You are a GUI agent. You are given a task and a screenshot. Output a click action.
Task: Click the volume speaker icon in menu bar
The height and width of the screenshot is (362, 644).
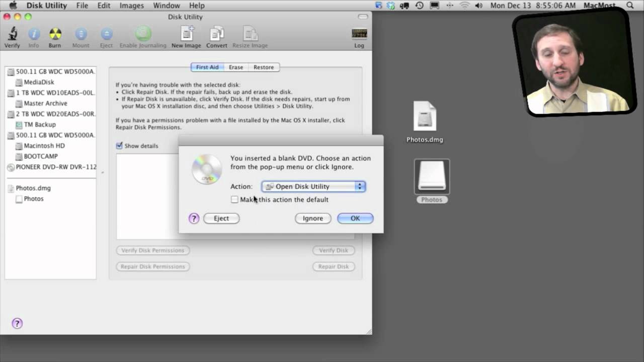(478, 6)
